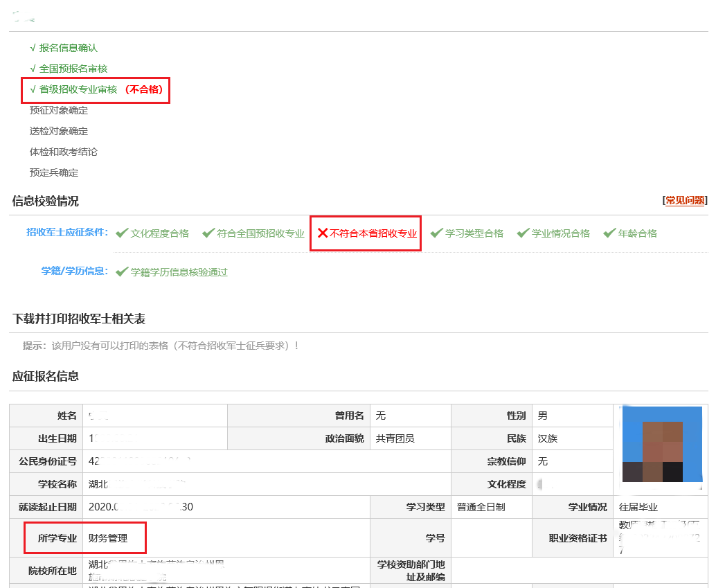The height and width of the screenshot is (588, 716).
Task: Click the green check icon beside 文化程度合格
Action: pos(121,233)
